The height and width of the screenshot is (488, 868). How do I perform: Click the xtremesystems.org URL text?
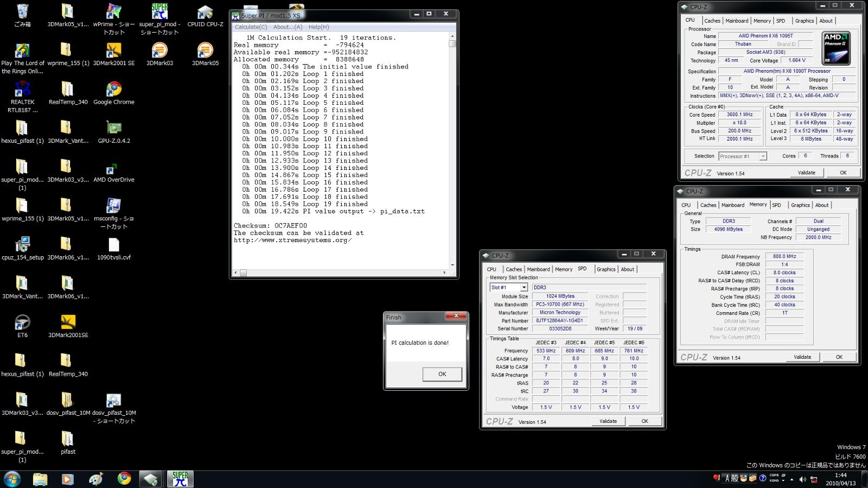(292, 240)
